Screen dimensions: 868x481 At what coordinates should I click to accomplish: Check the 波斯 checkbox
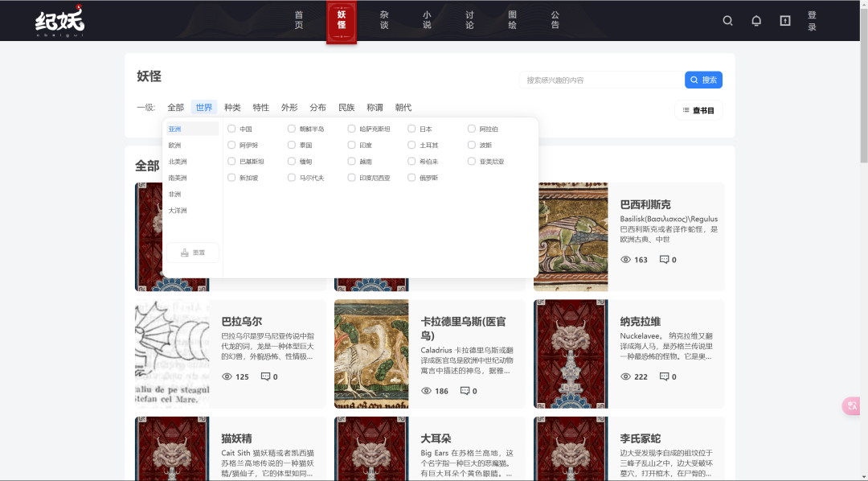[471, 145]
